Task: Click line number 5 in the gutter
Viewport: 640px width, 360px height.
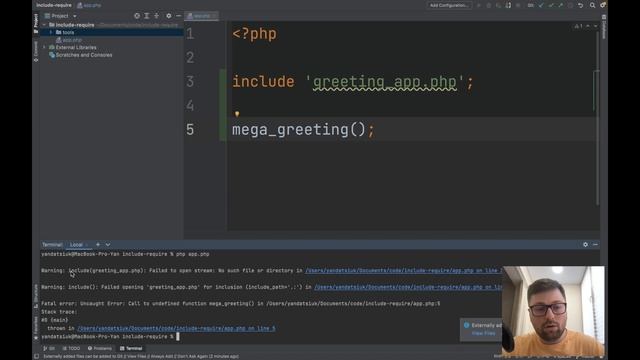Action: click(x=190, y=129)
